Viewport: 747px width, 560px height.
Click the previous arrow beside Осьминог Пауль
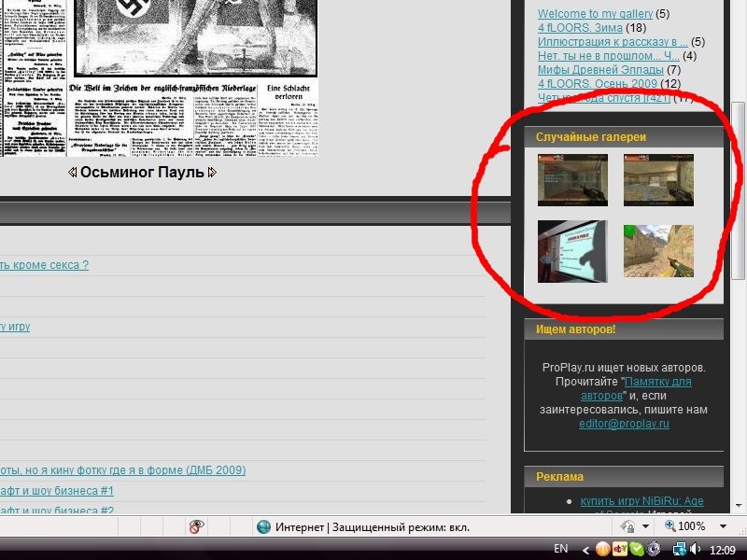pos(73,173)
